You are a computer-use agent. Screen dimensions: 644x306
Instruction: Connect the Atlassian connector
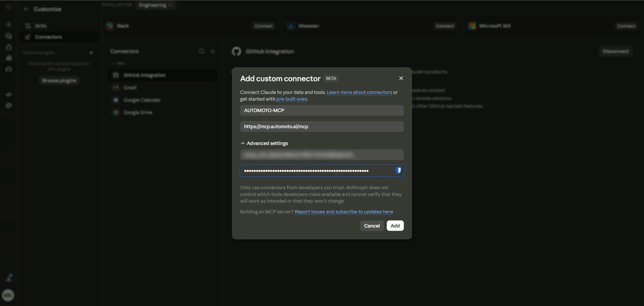tap(445, 26)
